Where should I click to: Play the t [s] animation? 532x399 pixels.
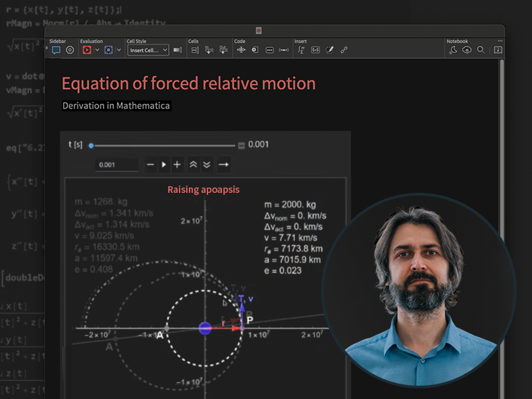164,165
